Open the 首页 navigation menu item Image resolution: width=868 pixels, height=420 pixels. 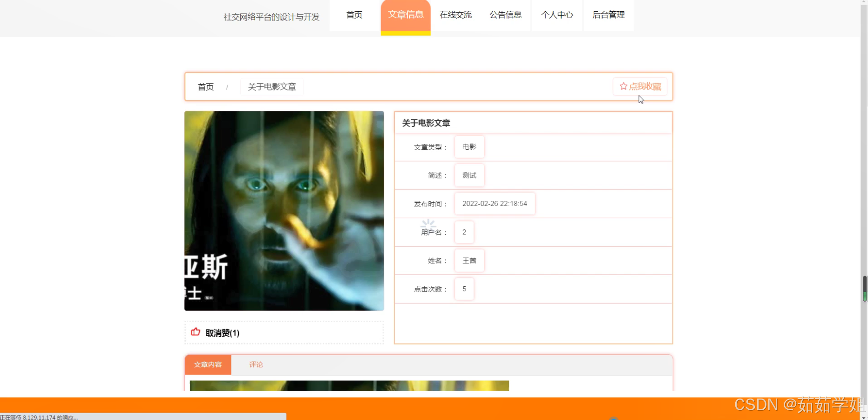pos(354,15)
